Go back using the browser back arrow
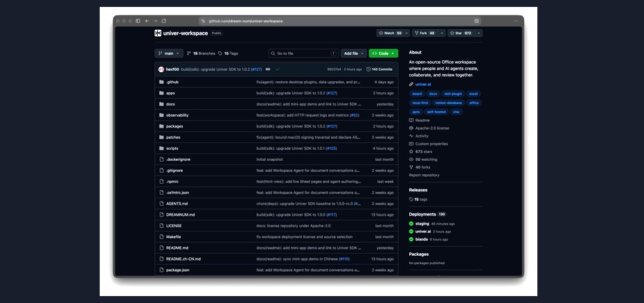The width and height of the screenshot is (644, 303). [x=147, y=21]
